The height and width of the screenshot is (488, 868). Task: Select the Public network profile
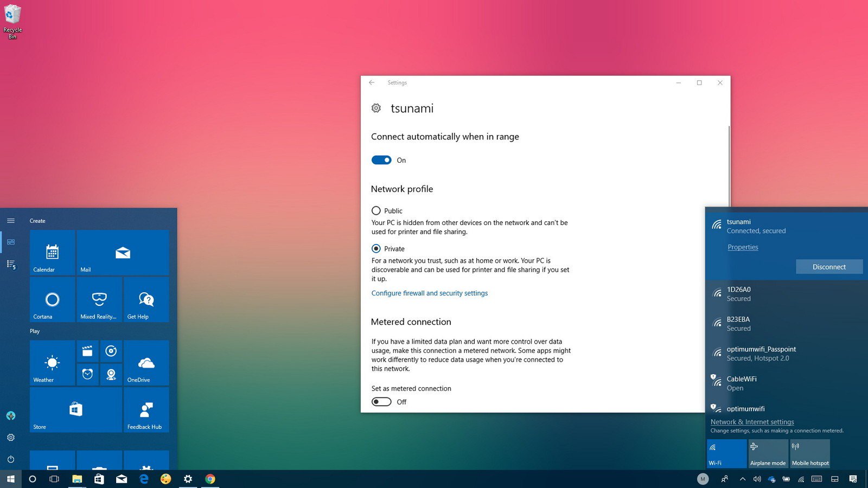point(376,210)
